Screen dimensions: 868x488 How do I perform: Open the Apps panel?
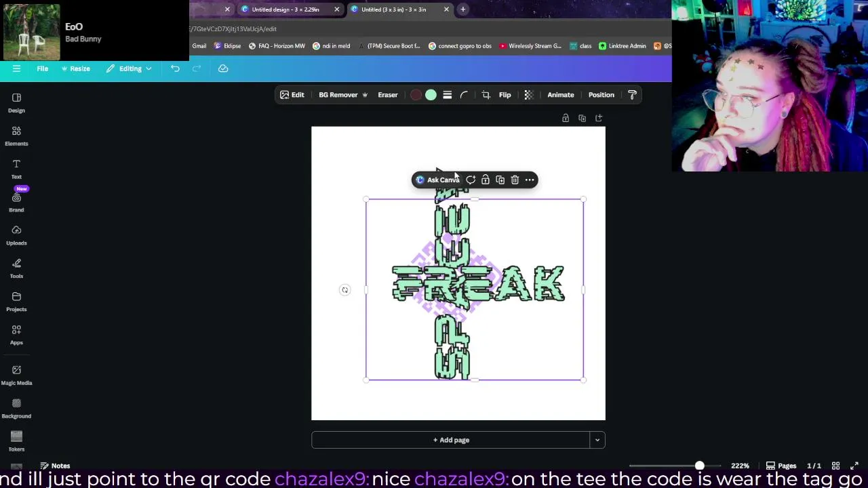pos(16,335)
